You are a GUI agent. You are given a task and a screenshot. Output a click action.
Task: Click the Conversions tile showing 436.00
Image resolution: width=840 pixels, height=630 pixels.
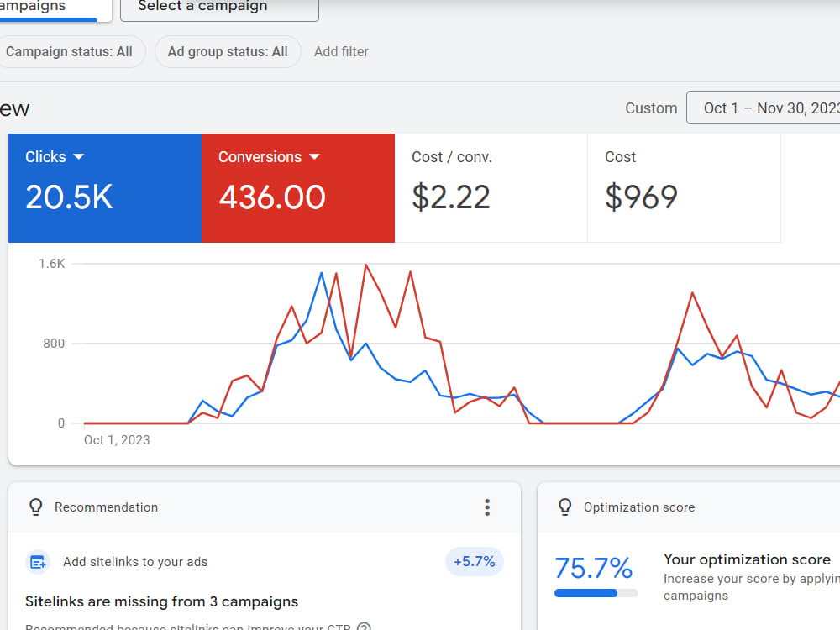pos(298,188)
